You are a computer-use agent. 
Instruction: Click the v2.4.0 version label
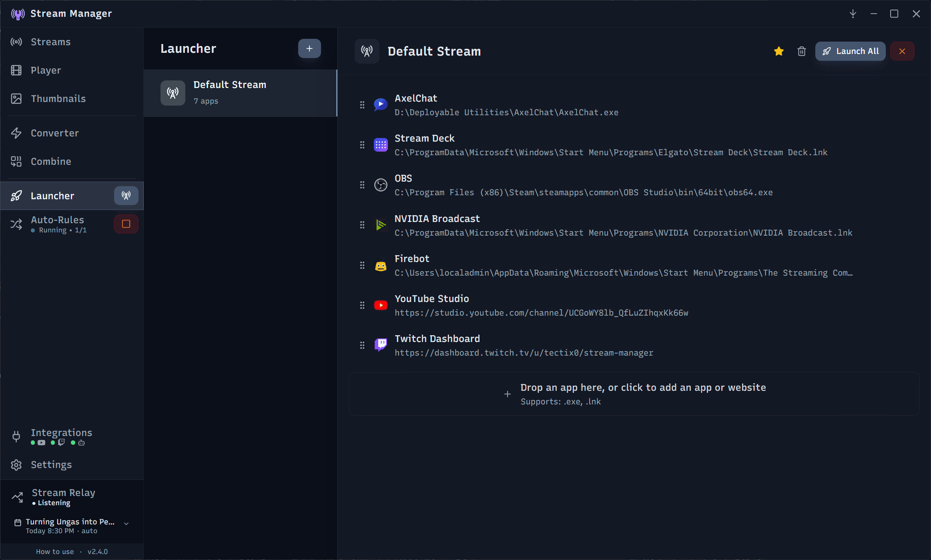(98, 552)
